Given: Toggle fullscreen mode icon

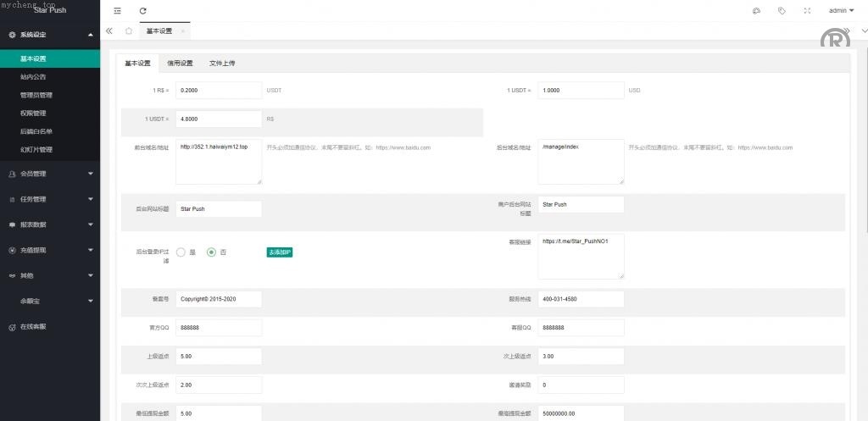Looking at the screenshot, I should tap(806, 11).
